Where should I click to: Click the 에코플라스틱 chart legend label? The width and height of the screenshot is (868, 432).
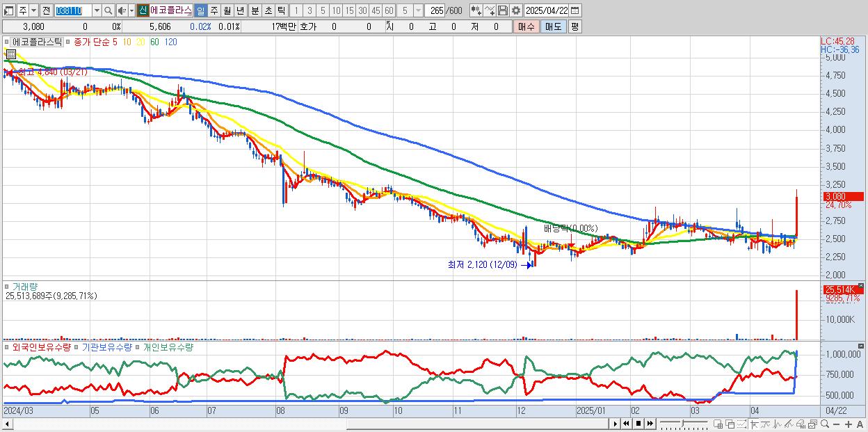coord(38,42)
